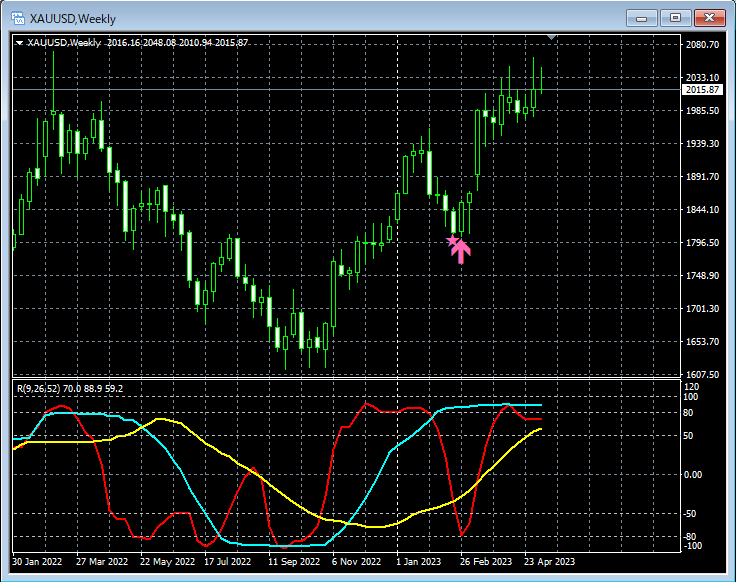
Task: Select the pink arrow signal on chart
Action: [461, 252]
